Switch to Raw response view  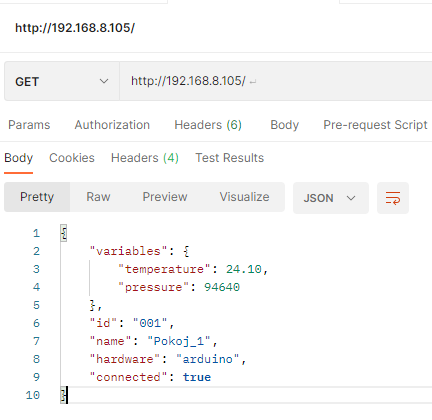click(98, 197)
